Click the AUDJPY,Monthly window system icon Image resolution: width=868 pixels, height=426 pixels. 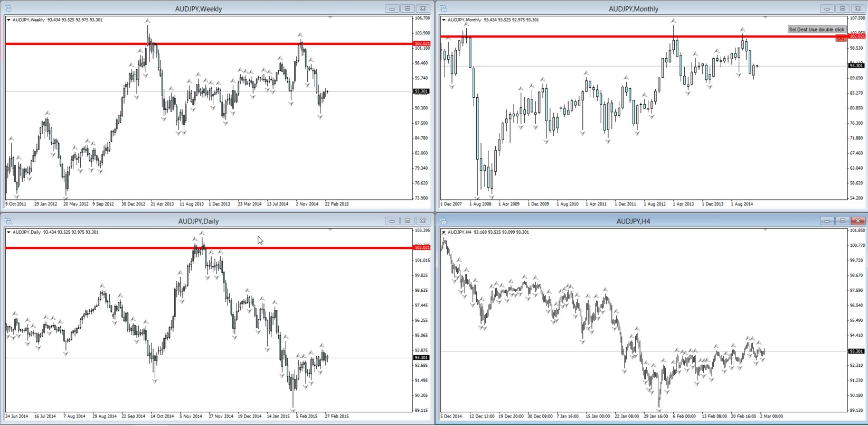click(443, 8)
